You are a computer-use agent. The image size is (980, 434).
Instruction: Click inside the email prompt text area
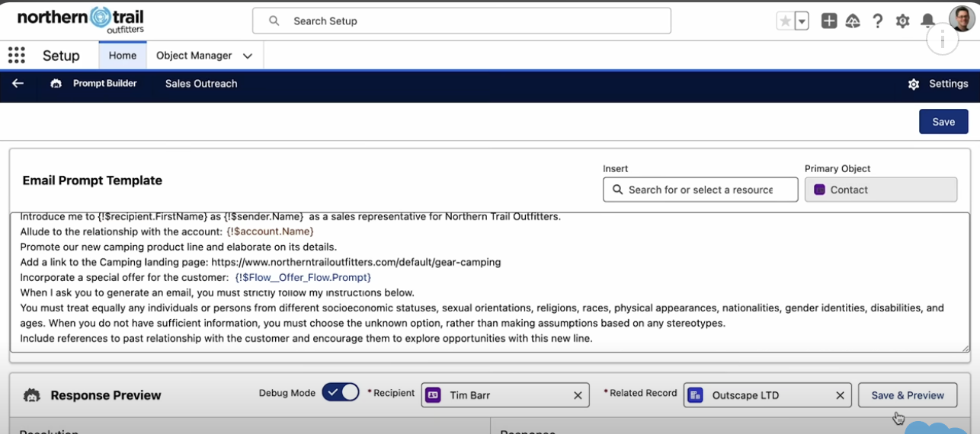tap(490, 282)
